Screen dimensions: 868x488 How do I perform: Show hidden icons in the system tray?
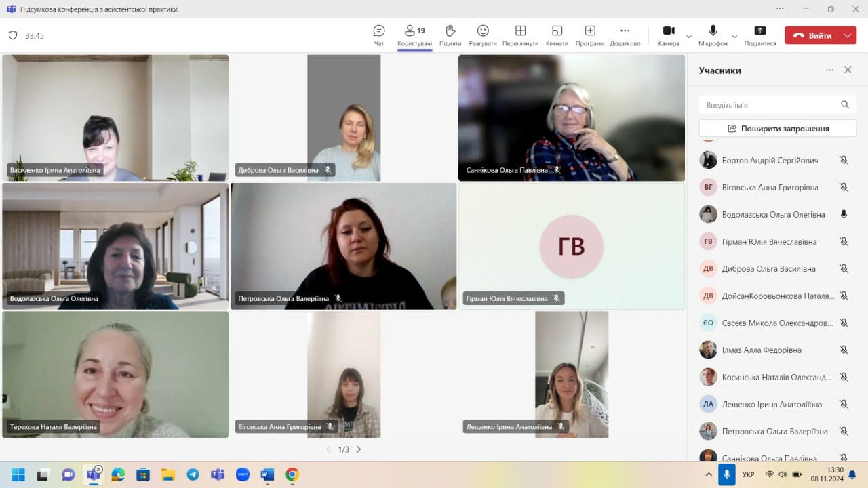pyautogui.click(x=709, y=474)
